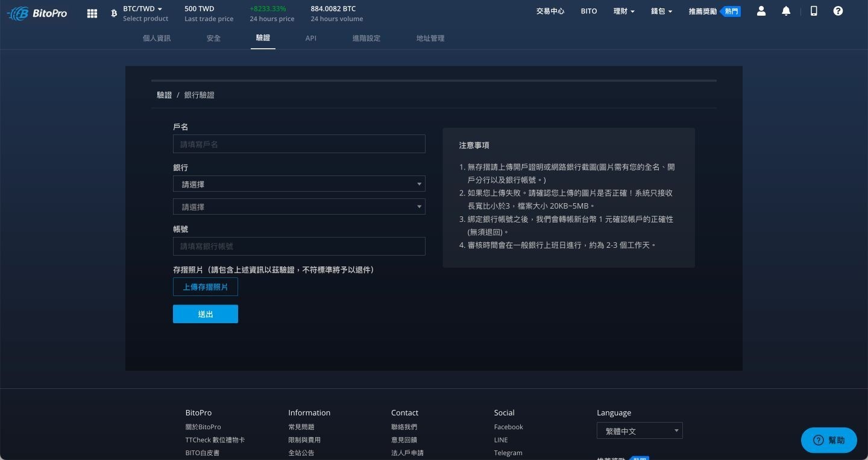Open the 幫助 support chat bubble

[x=828, y=440]
